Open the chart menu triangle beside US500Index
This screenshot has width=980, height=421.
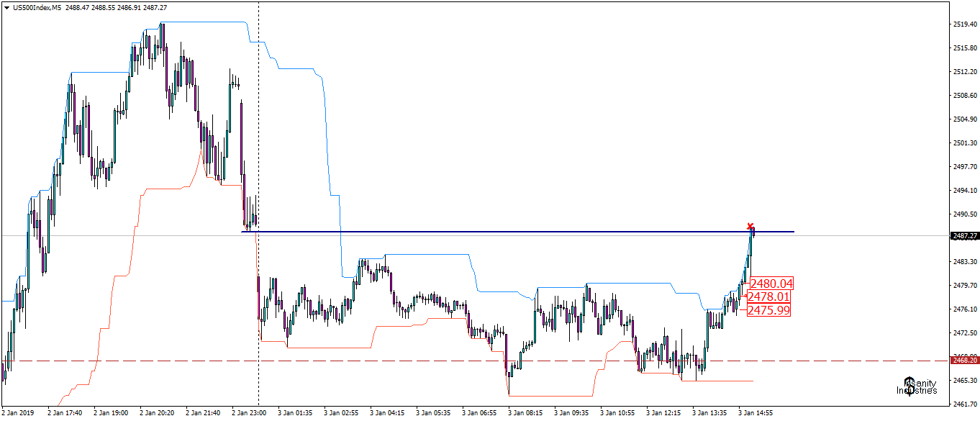[6, 6]
